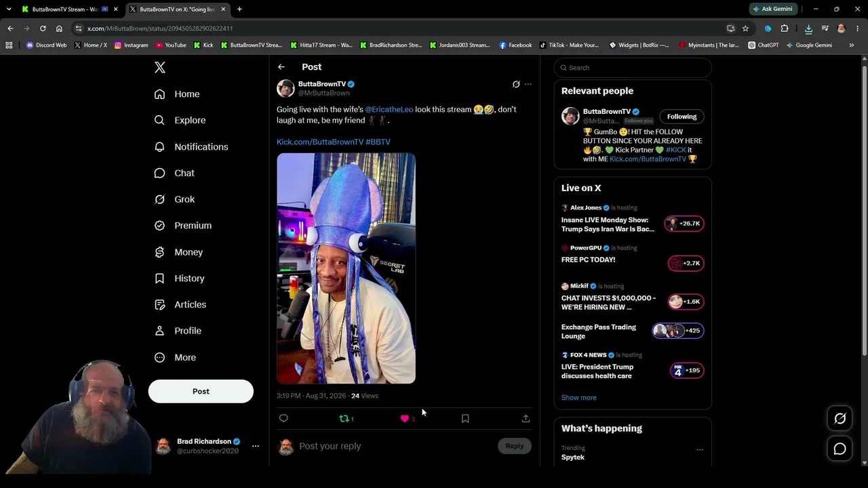Open History in the X sidebar
Screen dimensions: 868x488
click(179, 279)
